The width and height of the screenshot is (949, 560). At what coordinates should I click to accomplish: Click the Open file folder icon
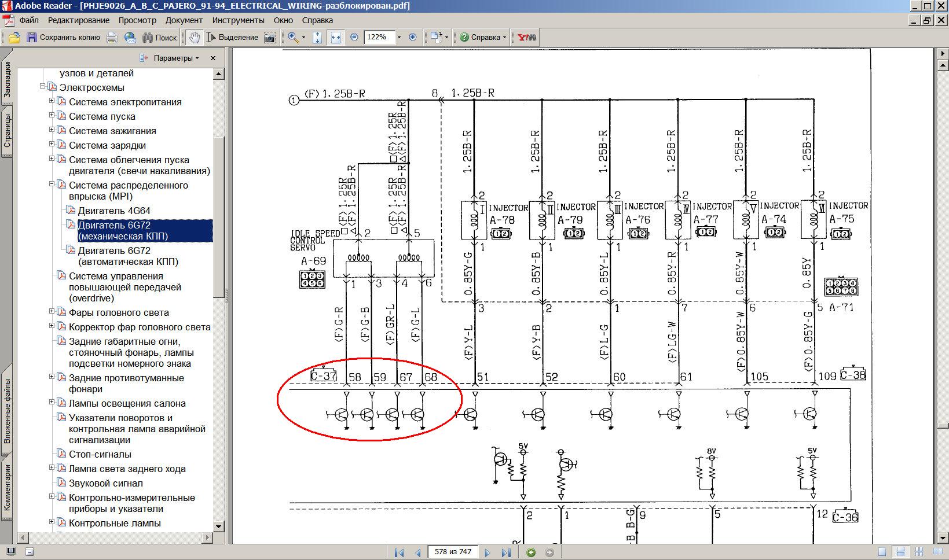[x=14, y=38]
